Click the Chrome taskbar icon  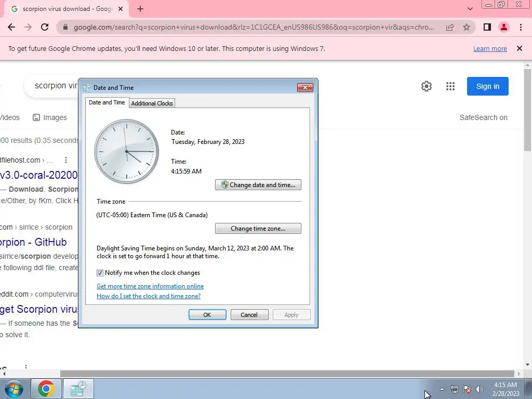coord(46,389)
